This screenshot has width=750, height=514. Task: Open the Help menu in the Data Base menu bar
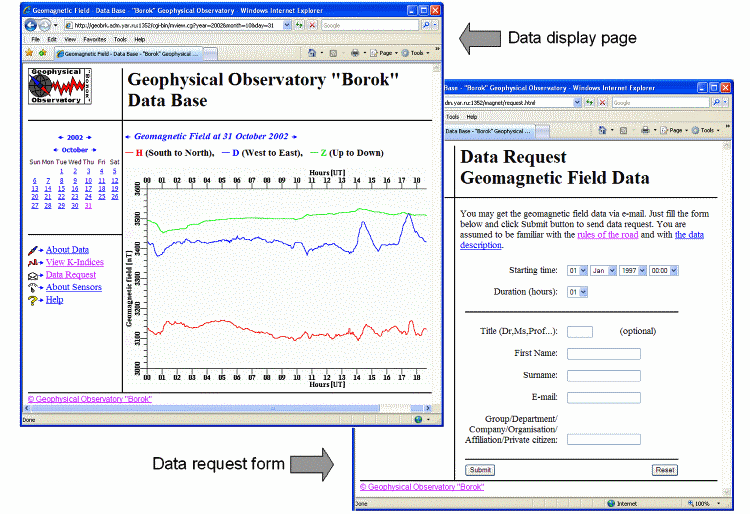(139, 39)
